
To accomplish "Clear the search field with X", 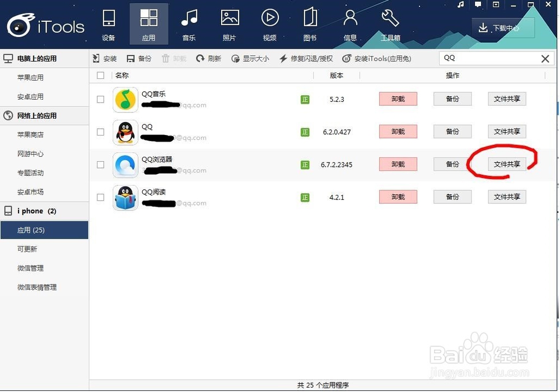I will tap(545, 59).
